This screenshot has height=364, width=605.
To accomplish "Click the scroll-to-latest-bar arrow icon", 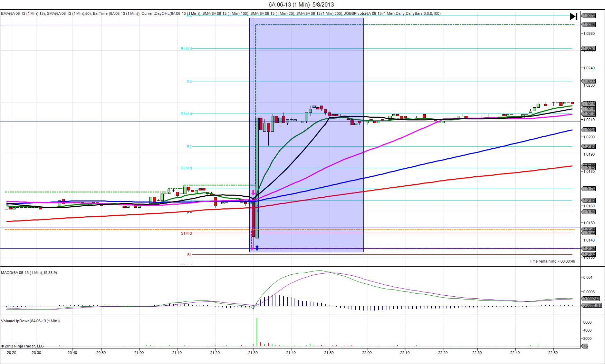I will pyautogui.click(x=573, y=16).
